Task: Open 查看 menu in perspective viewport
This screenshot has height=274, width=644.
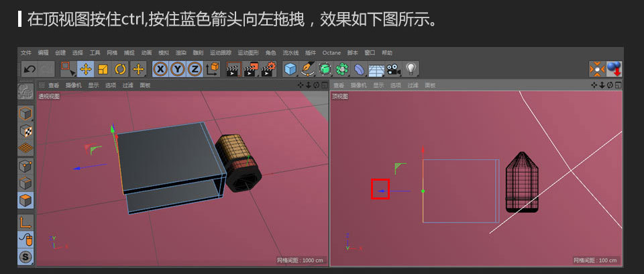Action: [x=54, y=85]
